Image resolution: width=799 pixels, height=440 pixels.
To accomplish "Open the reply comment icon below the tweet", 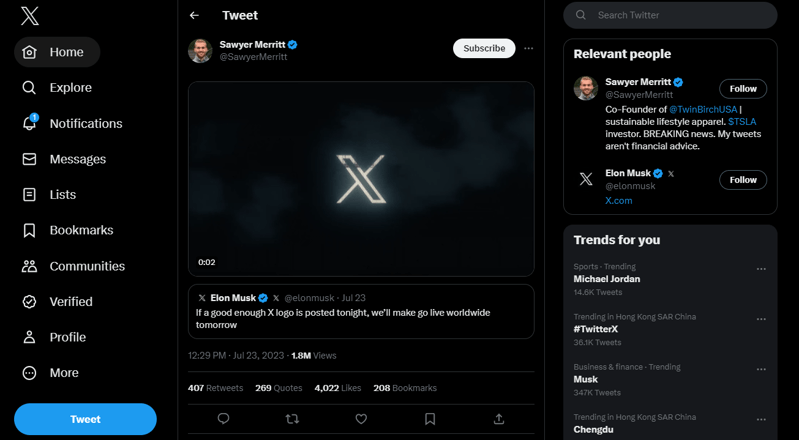I will pos(223,419).
